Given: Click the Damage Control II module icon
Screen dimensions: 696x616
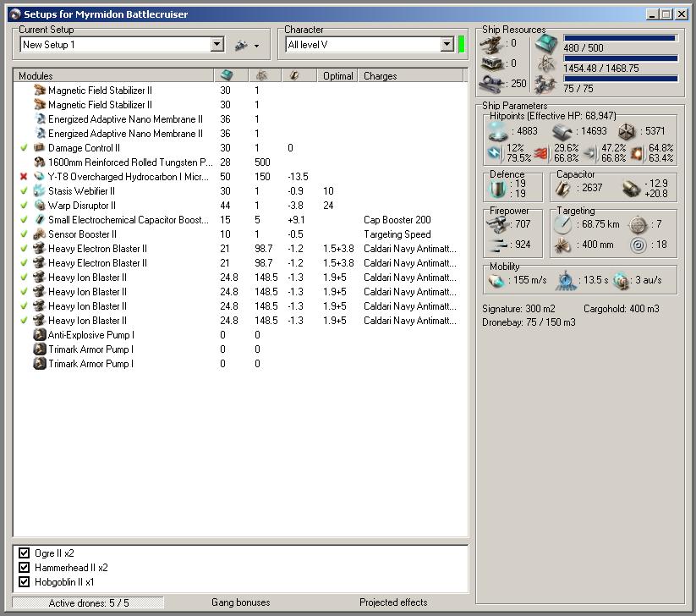Looking at the screenshot, I should (39, 148).
